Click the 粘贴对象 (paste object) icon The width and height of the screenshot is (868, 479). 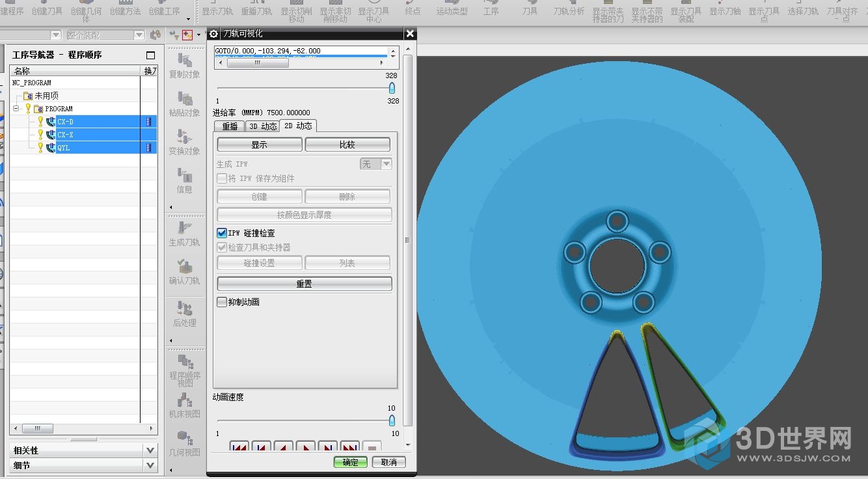tap(185, 98)
